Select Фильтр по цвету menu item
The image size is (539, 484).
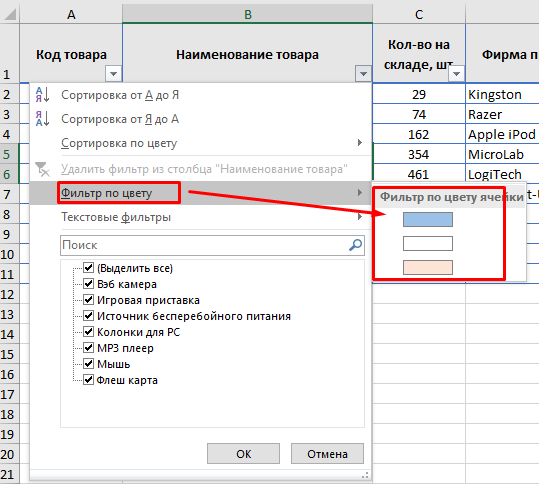coord(200,193)
